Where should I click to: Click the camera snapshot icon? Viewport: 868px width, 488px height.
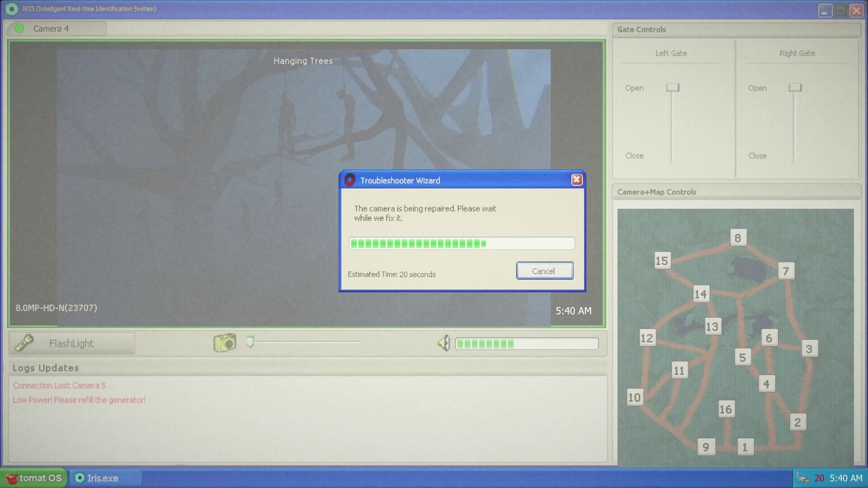click(225, 343)
